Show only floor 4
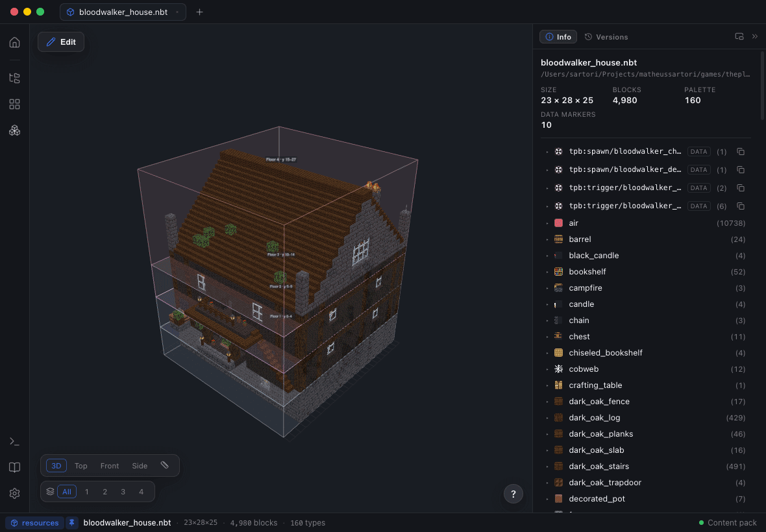Viewport: 766px width, 532px height. [141, 492]
